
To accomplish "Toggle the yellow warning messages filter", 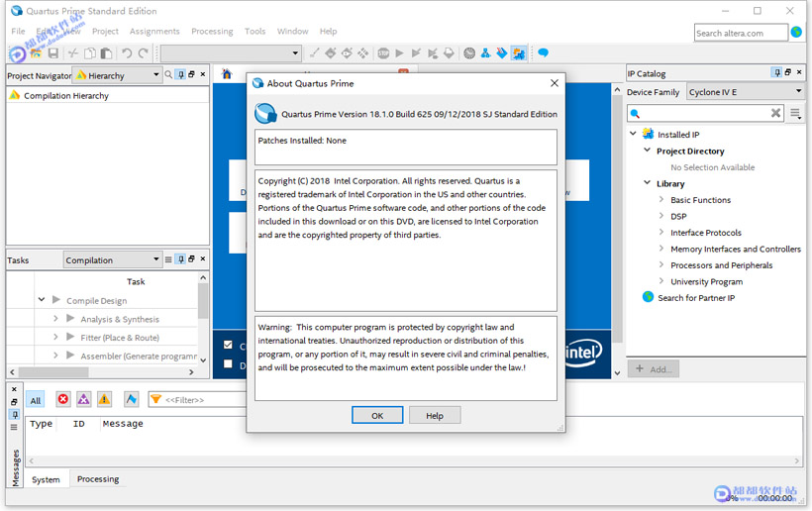I will pyautogui.click(x=104, y=399).
